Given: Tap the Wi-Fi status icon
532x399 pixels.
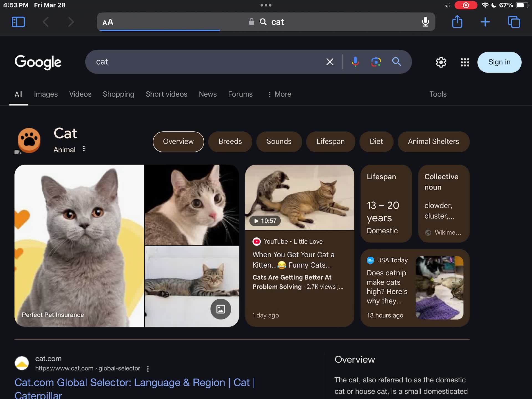Looking at the screenshot, I should click(485, 5).
